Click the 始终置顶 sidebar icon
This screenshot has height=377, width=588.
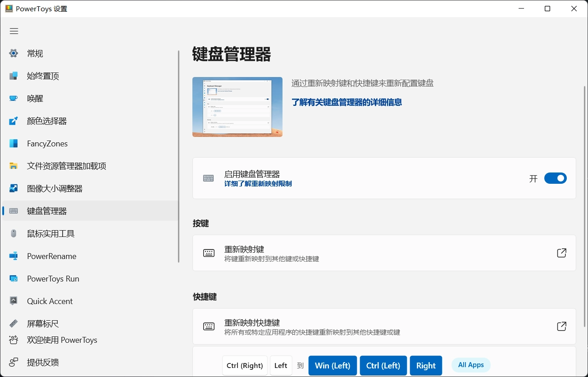click(14, 76)
